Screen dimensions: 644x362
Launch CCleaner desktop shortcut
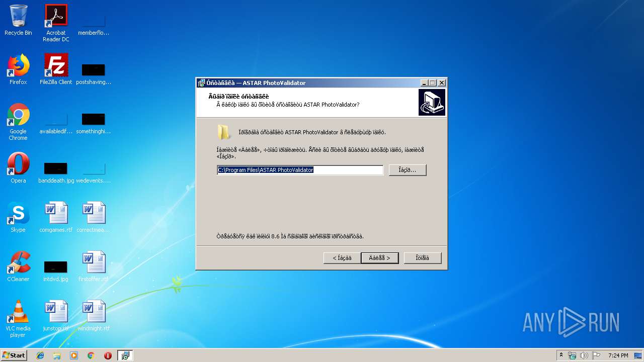pos(18,266)
